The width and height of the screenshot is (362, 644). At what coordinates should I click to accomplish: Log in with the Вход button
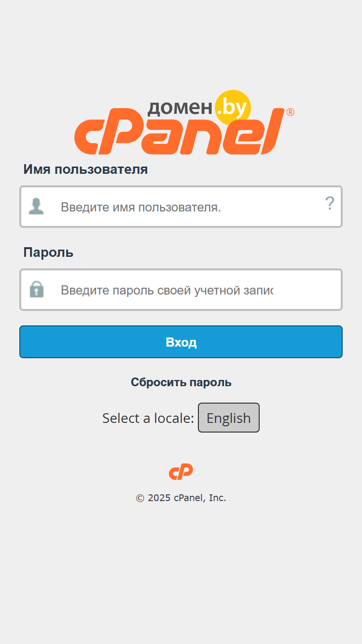pos(181,342)
